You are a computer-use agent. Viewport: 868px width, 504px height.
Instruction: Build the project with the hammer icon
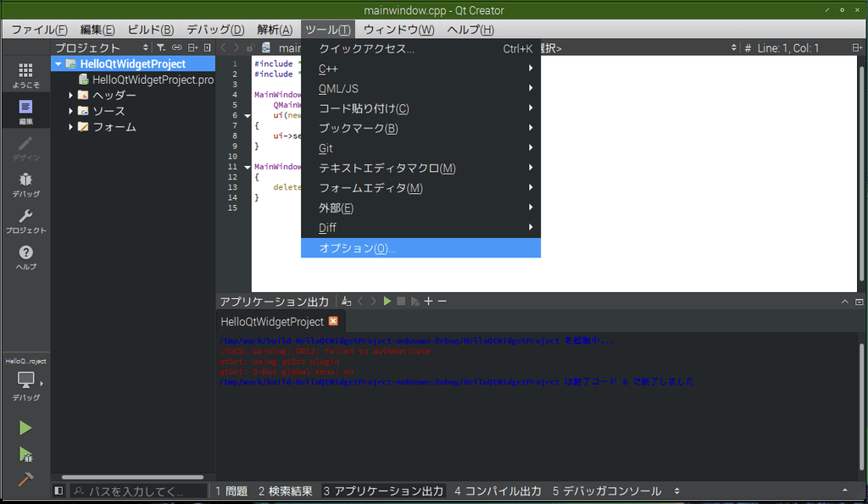click(x=25, y=479)
